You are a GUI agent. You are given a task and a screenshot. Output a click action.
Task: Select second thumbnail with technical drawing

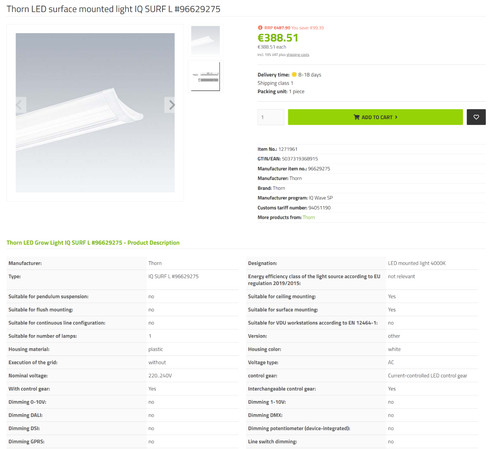pos(205,76)
